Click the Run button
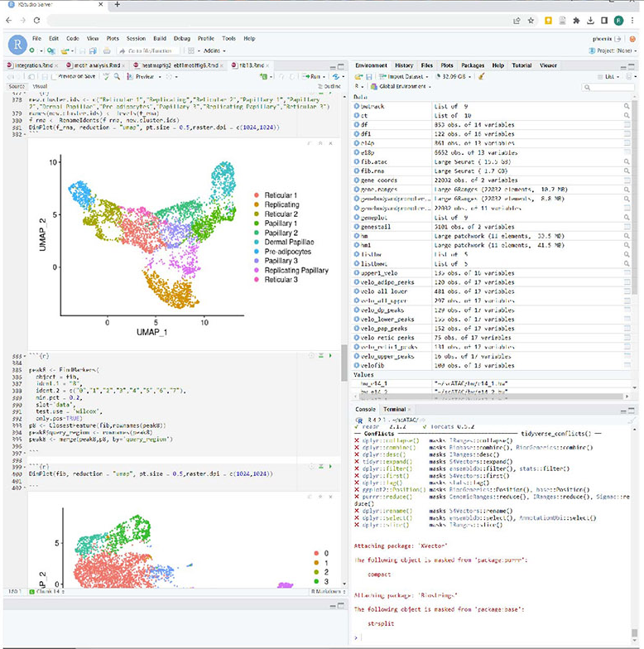The height and width of the screenshot is (649, 644). 311,76
